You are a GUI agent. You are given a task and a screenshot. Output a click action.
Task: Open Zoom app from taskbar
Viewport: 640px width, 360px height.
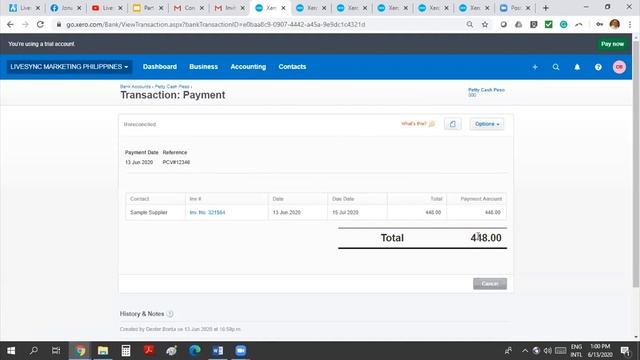tap(241, 351)
